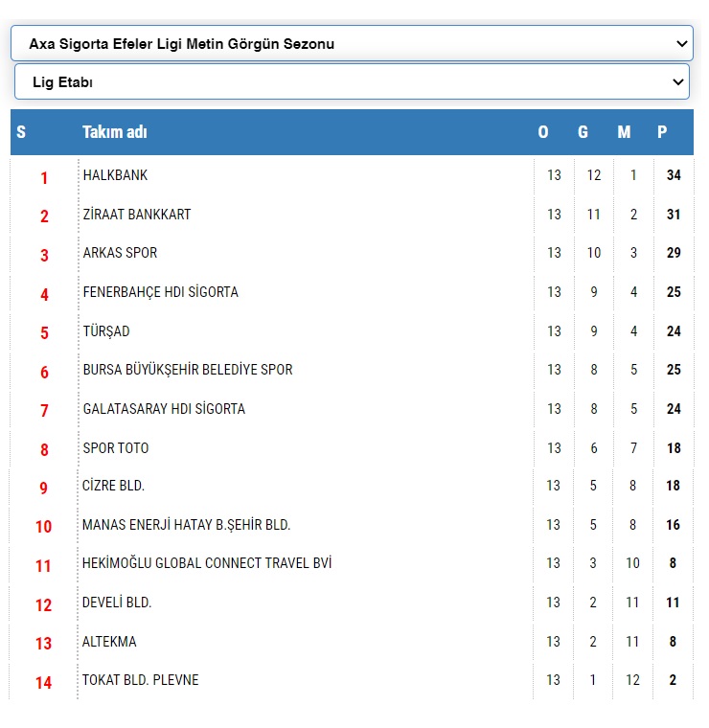This screenshot has width=709, height=728.
Task: Click the O column header
Action: (x=543, y=132)
